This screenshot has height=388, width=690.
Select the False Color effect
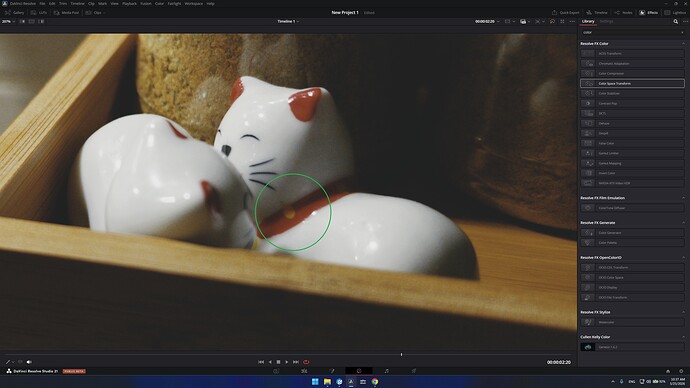click(632, 143)
